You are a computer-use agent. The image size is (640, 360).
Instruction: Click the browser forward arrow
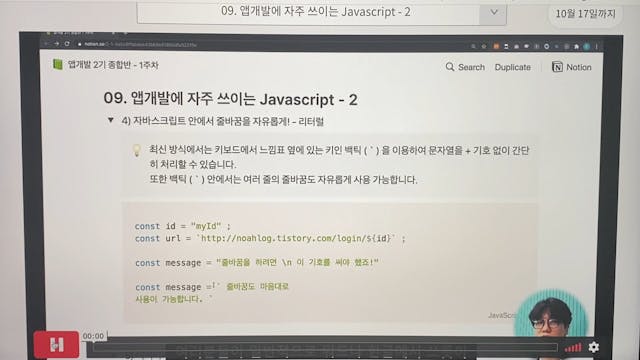[x=56, y=44]
